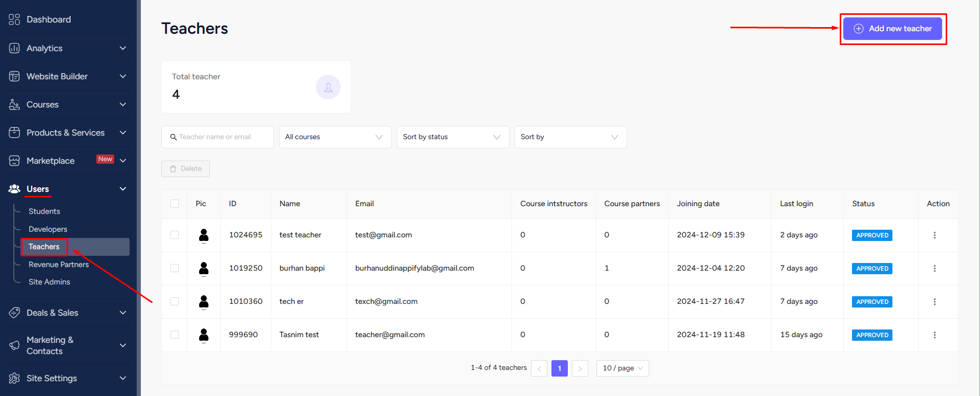This screenshot has width=980, height=396.
Task: Open the 10 / page size dropdown
Action: pos(623,368)
